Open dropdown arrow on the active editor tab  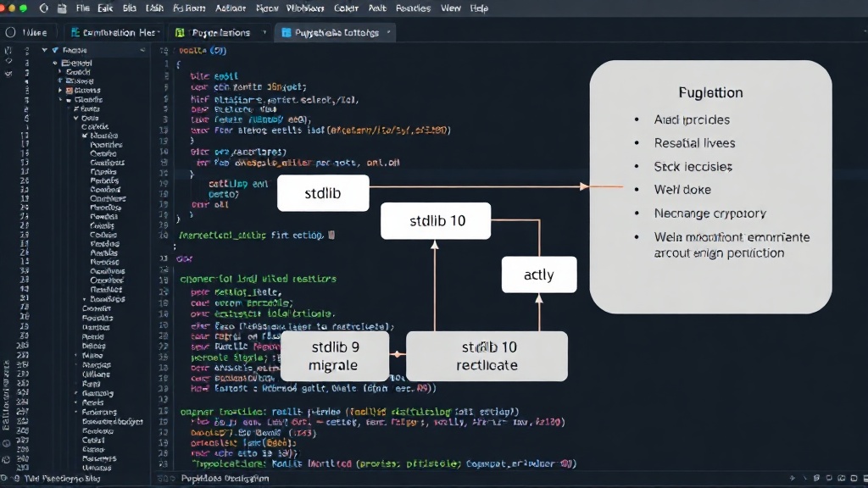(x=388, y=32)
